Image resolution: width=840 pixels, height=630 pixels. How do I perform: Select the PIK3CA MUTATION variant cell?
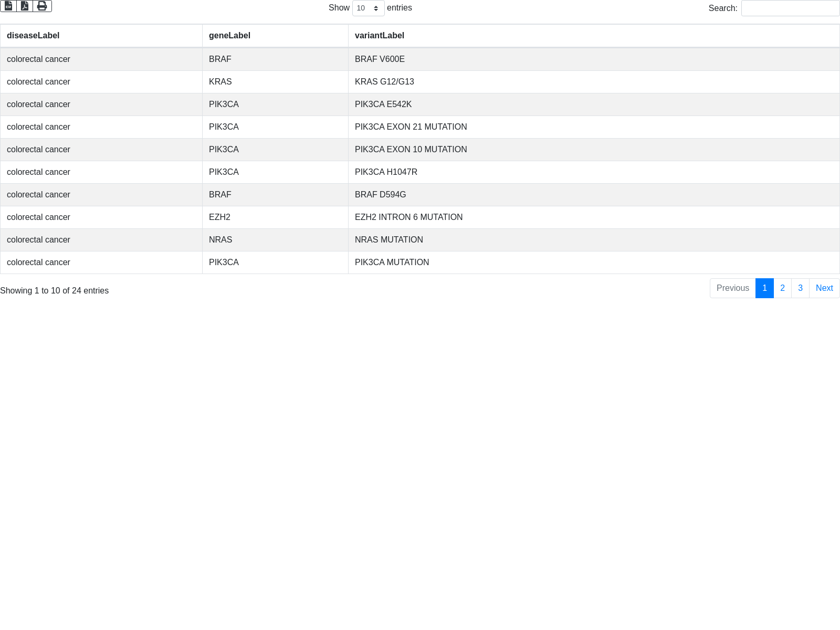594,262
